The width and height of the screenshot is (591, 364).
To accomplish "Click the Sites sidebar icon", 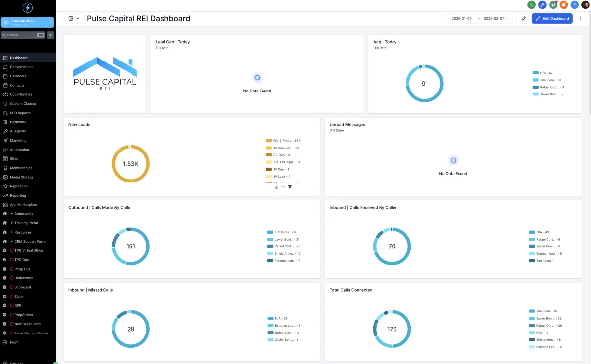I will (x=5, y=159).
